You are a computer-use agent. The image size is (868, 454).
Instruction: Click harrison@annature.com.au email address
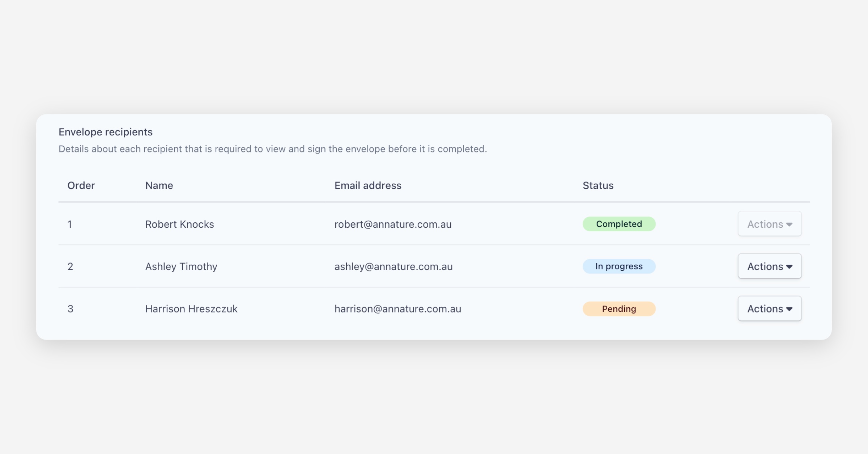pyautogui.click(x=398, y=309)
